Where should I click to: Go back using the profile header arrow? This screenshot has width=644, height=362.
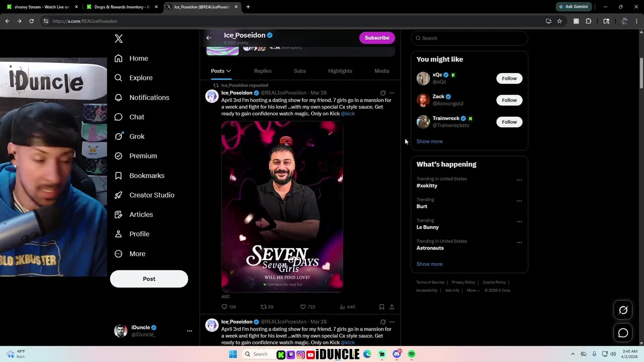pyautogui.click(x=209, y=38)
